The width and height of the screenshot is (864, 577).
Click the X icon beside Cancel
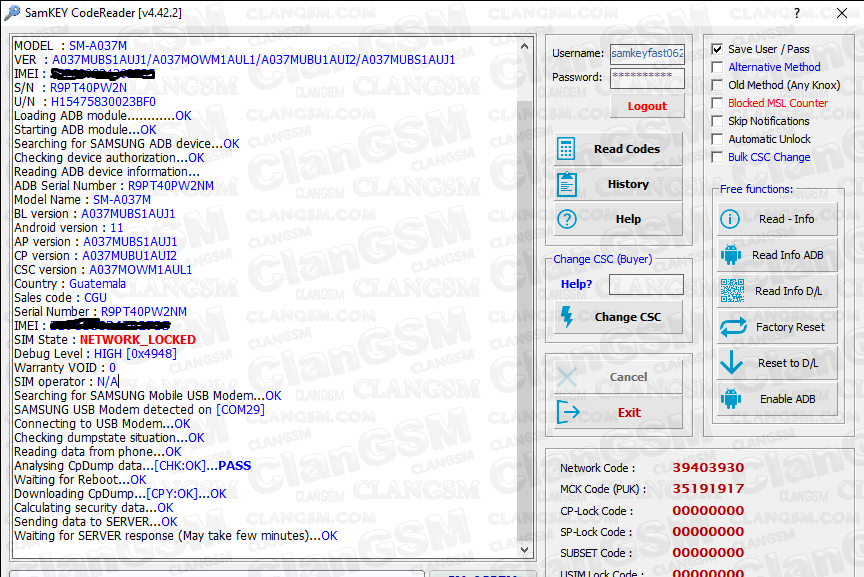coord(567,377)
